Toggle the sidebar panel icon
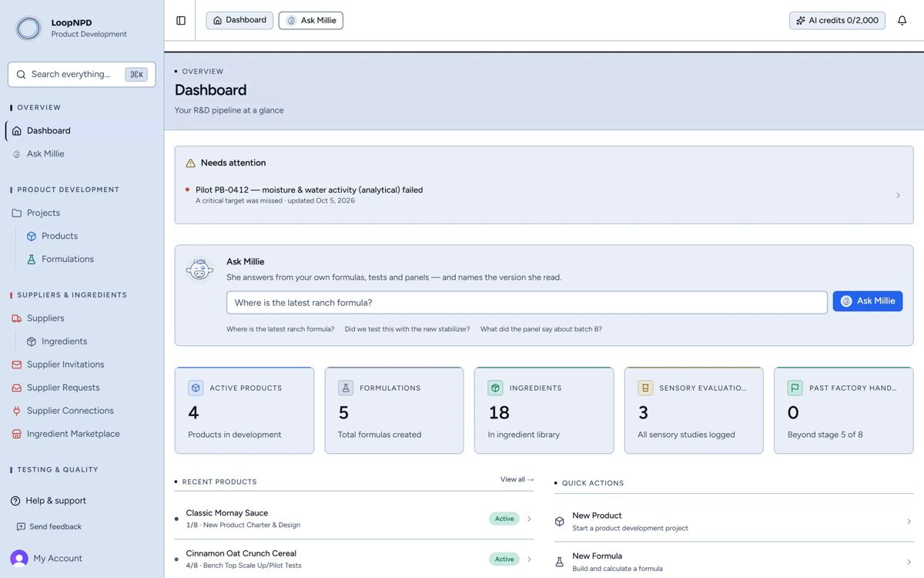Viewport: 924px width, 578px height. pos(181,21)
